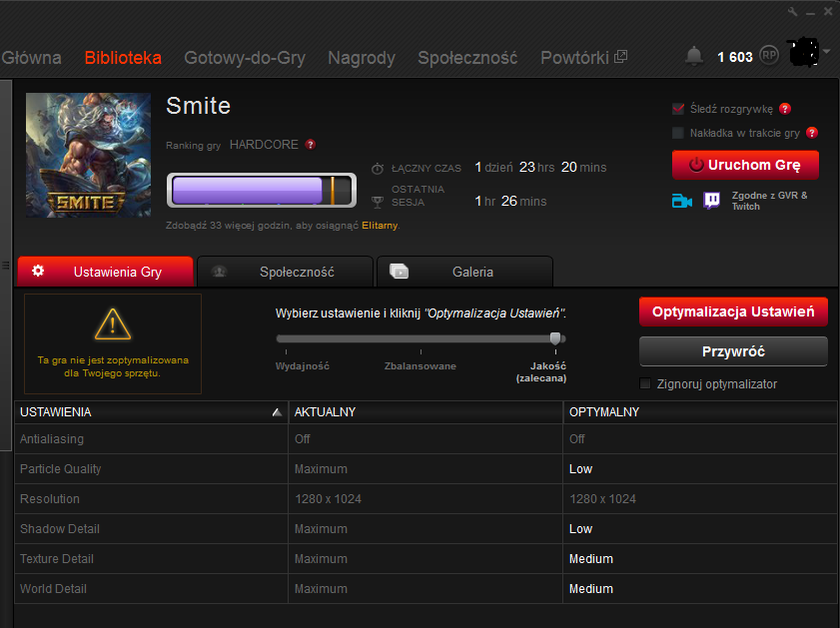Switch to Gotowy-do-Gry

click(245, 58)
